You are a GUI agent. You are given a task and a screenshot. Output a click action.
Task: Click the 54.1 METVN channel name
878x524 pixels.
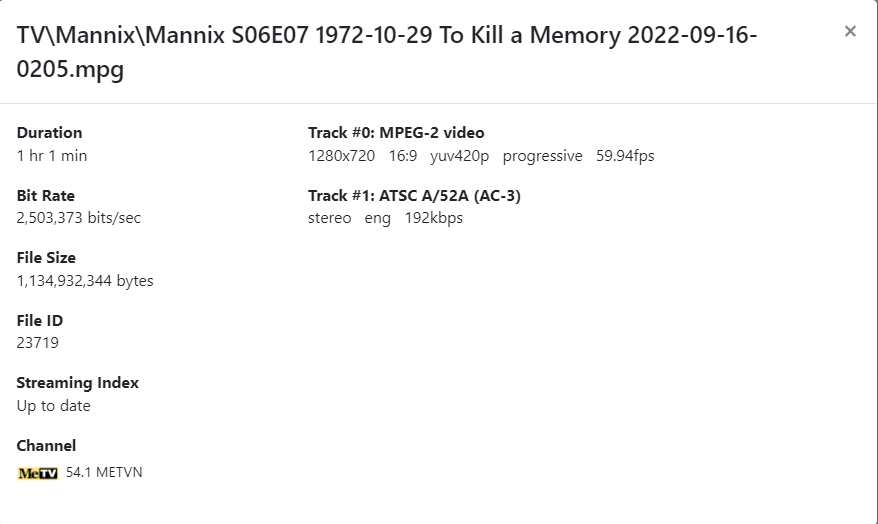104,472
